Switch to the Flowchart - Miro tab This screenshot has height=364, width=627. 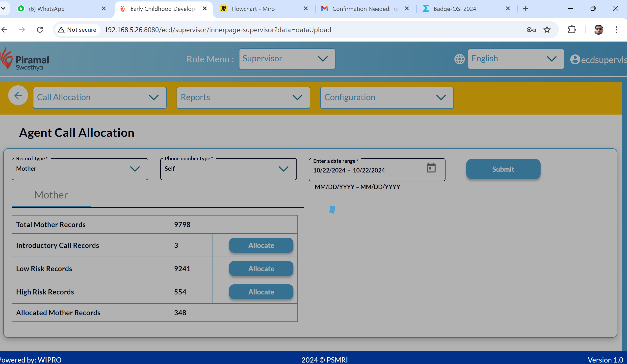pos(253,9)
